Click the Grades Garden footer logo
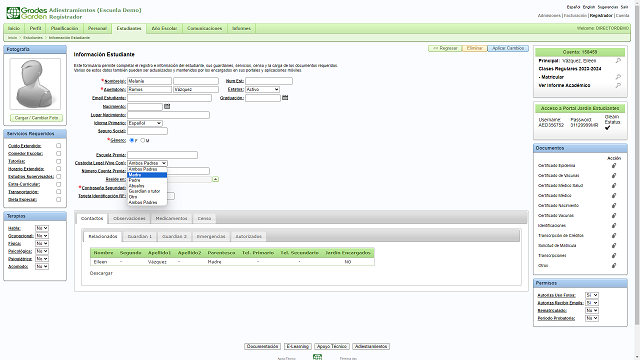The height and width of the screenshot is (360, 640). 317,357
